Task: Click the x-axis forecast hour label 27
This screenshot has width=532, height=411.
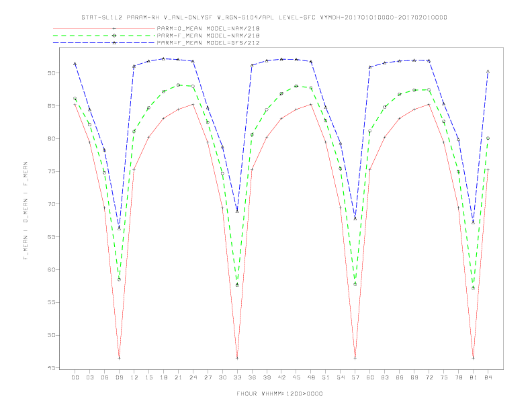Action: pyautogui.click(x=208, y=377)
